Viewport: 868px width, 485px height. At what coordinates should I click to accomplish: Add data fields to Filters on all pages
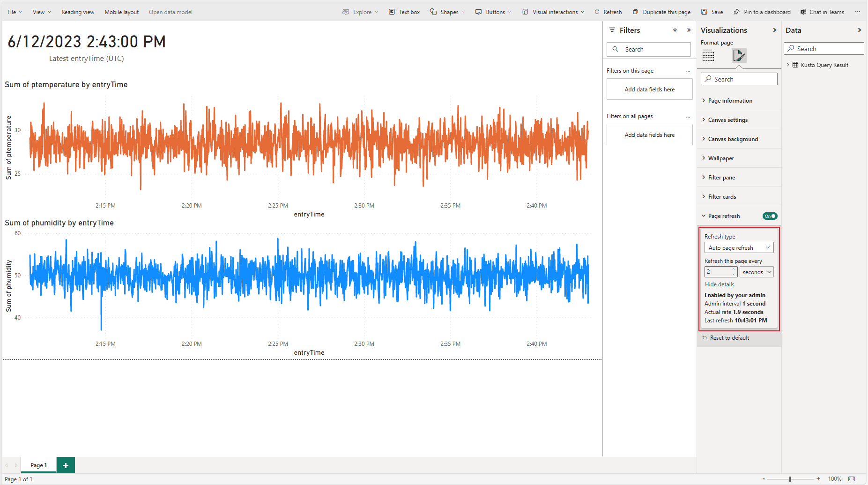click(x=649, y=135)
